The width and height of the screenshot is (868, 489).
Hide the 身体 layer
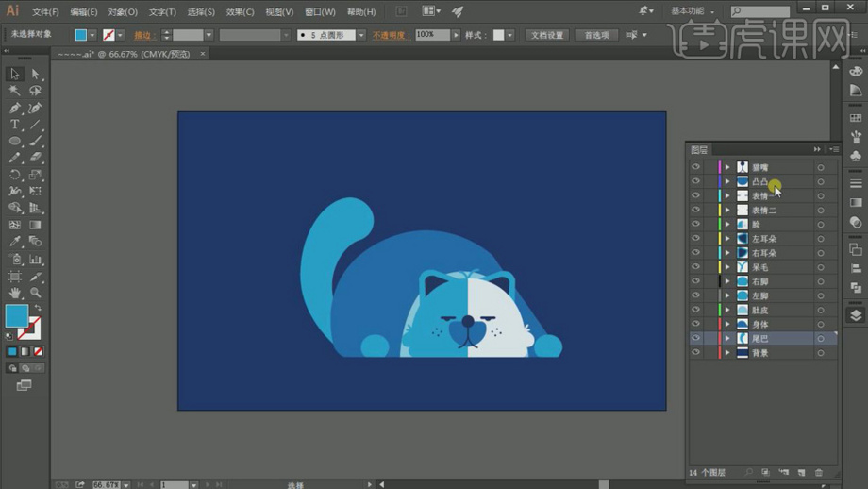coord(695,324)
